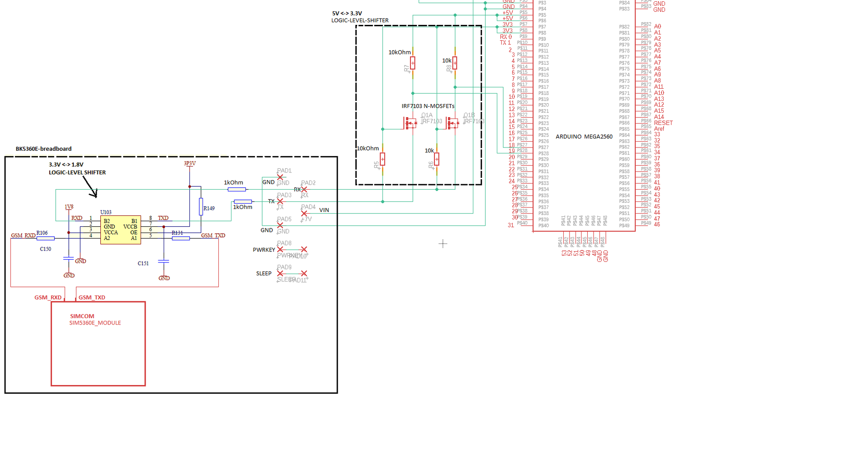Viewport: 868px width, 472px height.
Task: Click the PAD3 TX cross marker
Action: [x=280, y=201]
